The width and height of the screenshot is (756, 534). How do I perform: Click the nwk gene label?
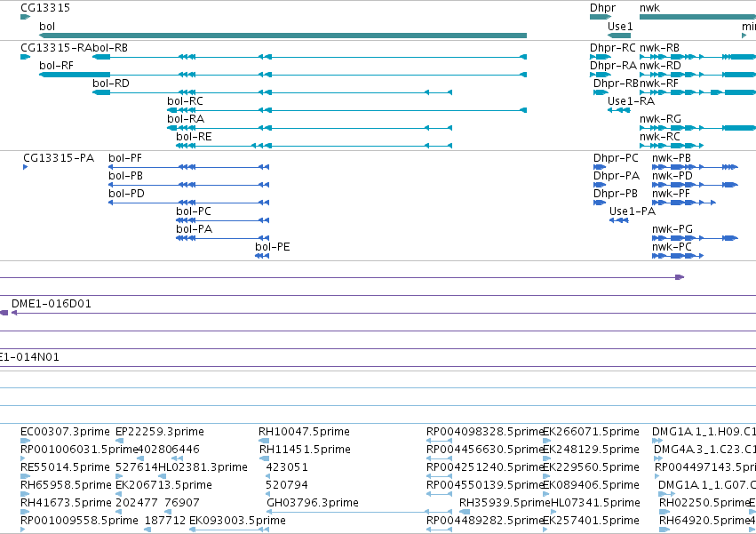pos(649,8)
